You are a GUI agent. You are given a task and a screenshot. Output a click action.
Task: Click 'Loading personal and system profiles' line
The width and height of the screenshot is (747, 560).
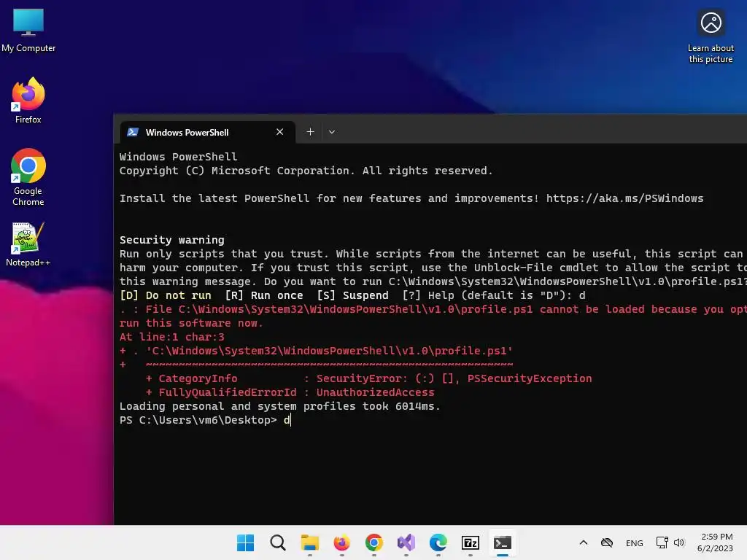point(279,406)
